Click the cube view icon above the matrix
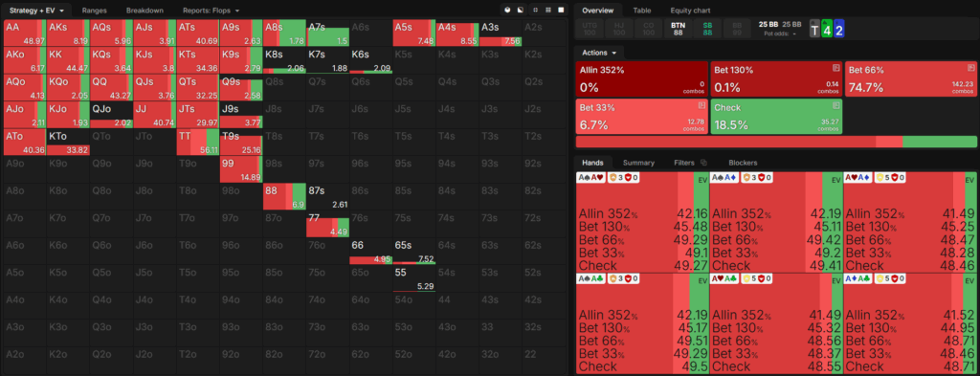Image resolution: width=980 pixels, height=376 pixels. pos(507,10)
